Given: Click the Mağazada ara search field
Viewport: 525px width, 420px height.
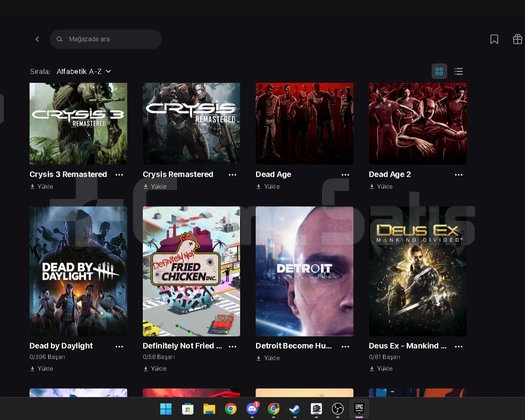Looking at the screenshot, I should (106, 39).
